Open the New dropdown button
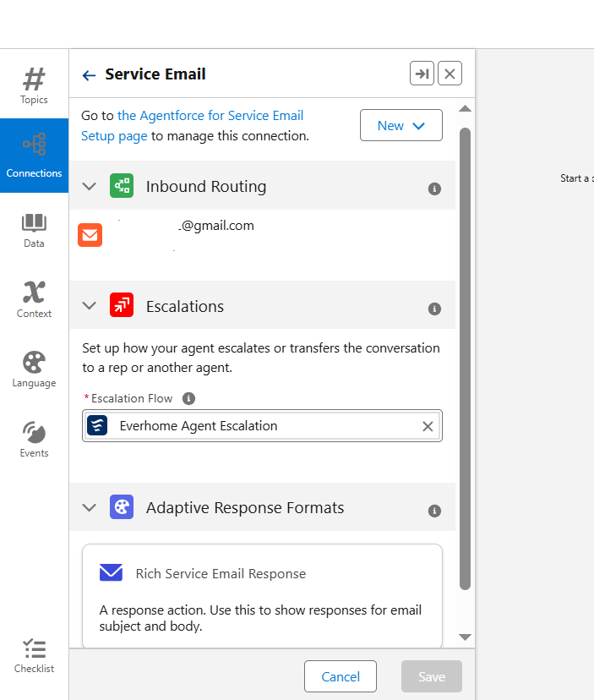 click(x=401, y=125)
